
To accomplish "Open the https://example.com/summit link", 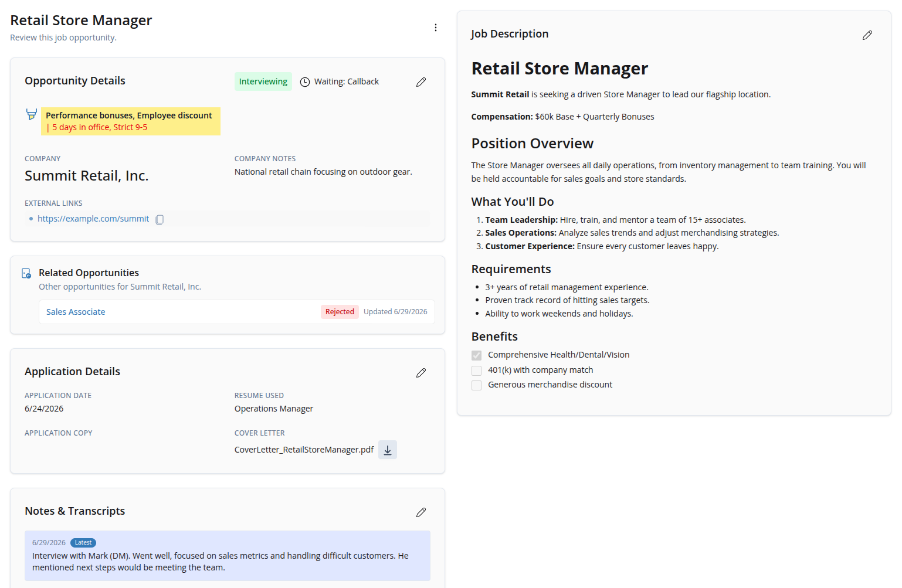I will (x=93, y=219).
